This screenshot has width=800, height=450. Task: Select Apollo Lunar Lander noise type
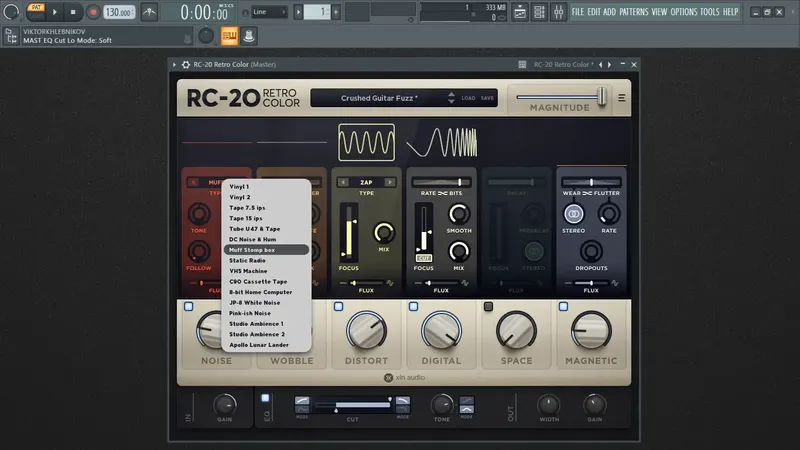coord(266,345)
